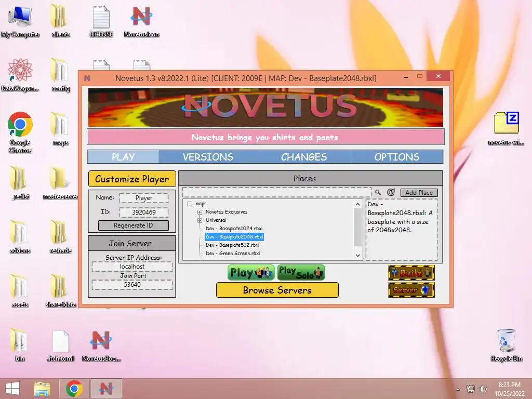Viewport: 532px width, 399px height.
Task: Switch to the CHANGES tab
Action: [x=303, y=157]
